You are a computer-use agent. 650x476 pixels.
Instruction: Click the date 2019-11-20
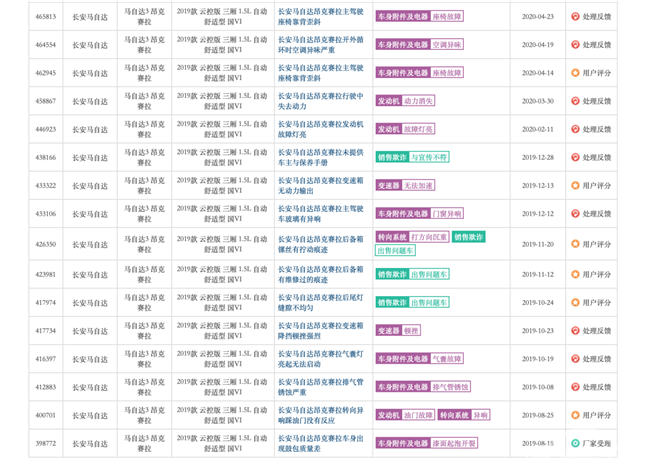(x=538, y=244)
